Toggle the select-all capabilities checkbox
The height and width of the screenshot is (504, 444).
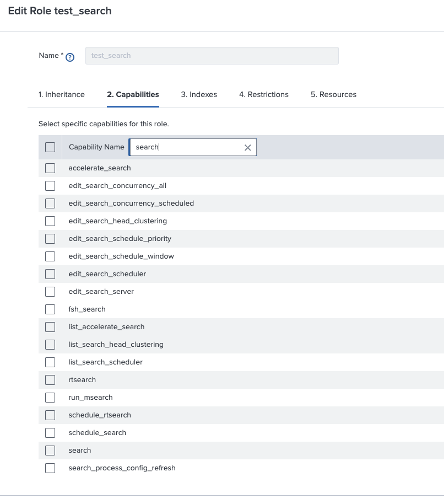coord(50,147)
